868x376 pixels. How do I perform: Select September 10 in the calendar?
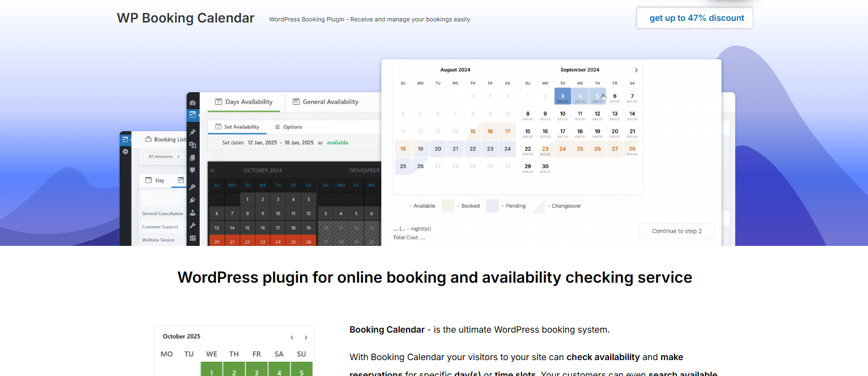[562, 114]
